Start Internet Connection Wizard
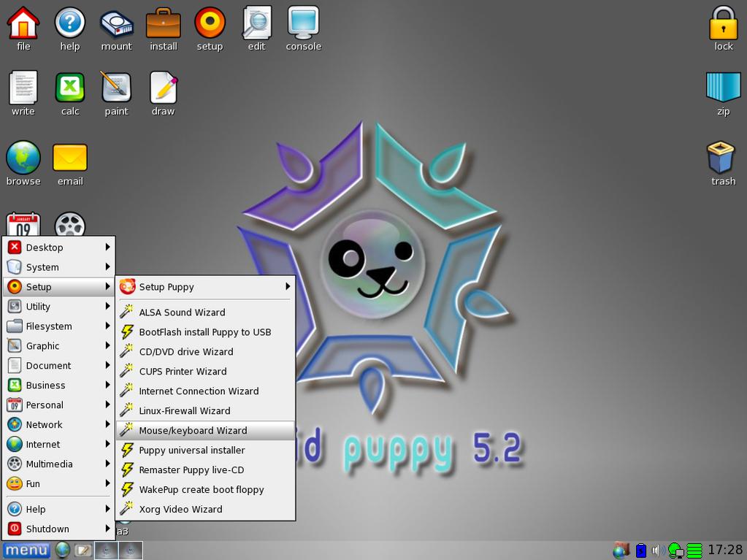 click(x=205, y=391)
